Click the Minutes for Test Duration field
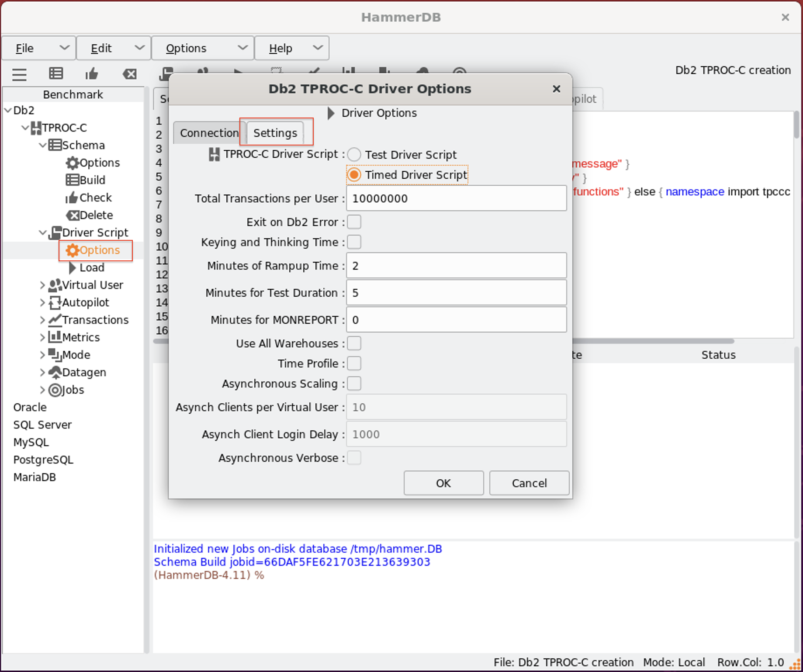The image size is (803, 672). 457,293
